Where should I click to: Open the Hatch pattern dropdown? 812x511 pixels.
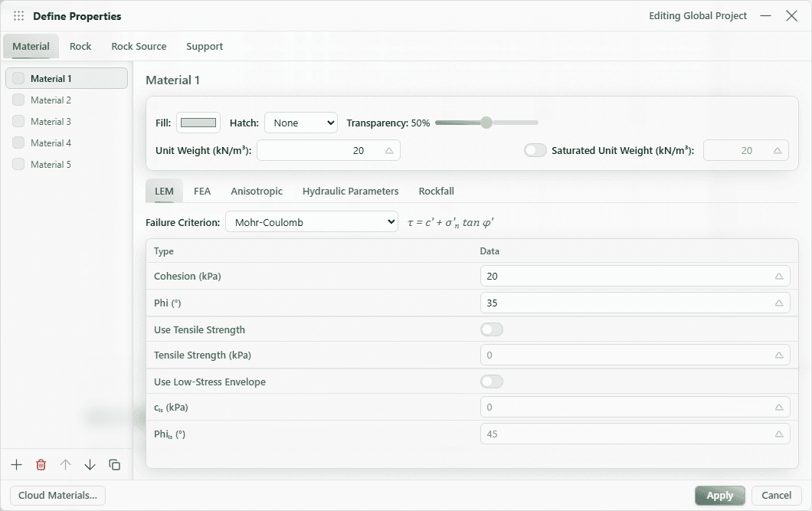tap(301, 123)
